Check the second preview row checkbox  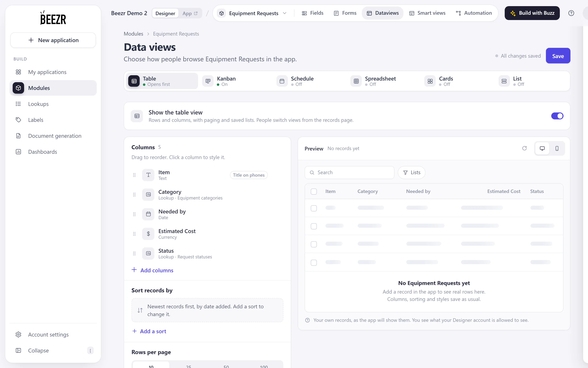click(314, 226)
